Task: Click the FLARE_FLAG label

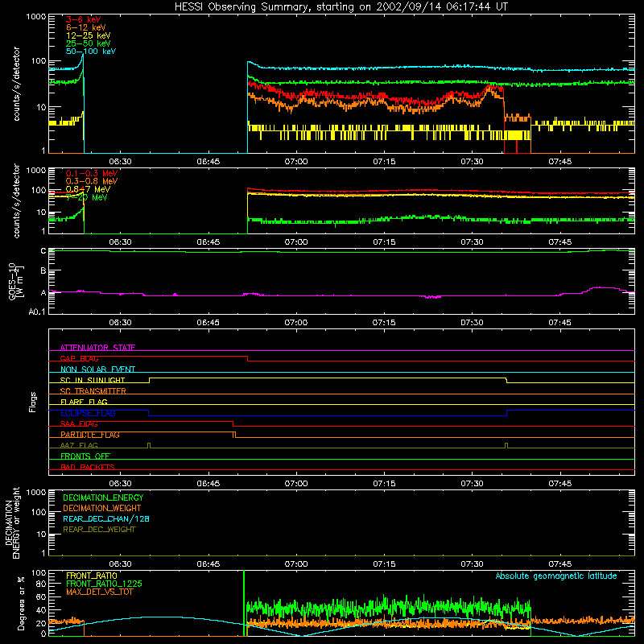Action: tap(84, 402)
